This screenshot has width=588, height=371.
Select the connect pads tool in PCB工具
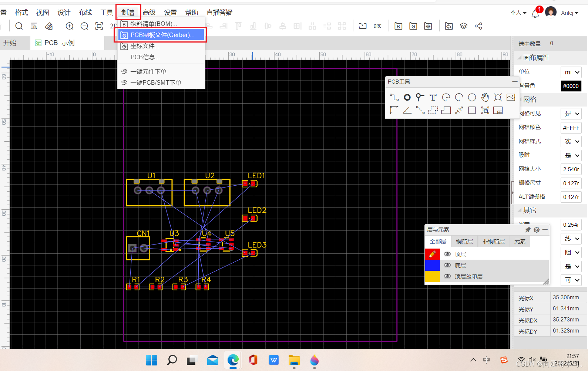[420, 110]
